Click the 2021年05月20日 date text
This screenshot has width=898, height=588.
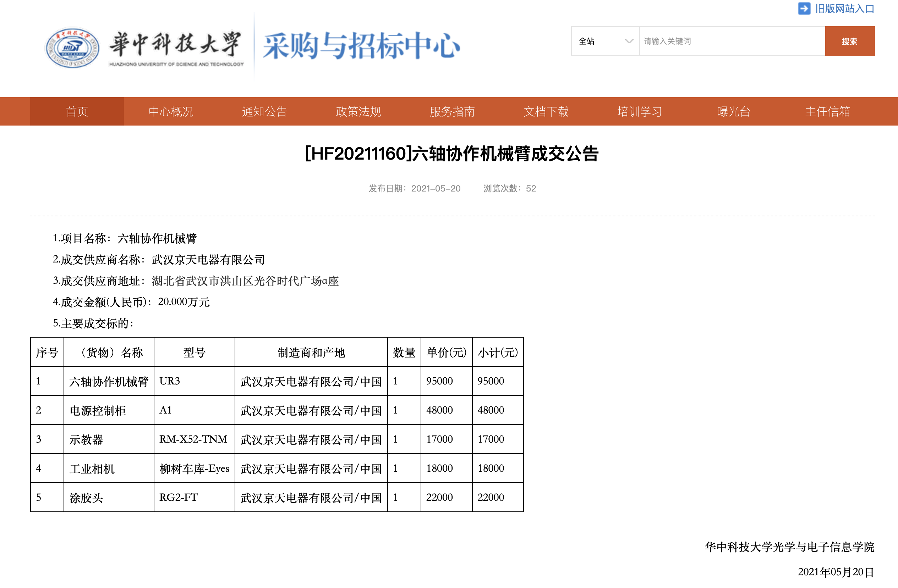836,572
